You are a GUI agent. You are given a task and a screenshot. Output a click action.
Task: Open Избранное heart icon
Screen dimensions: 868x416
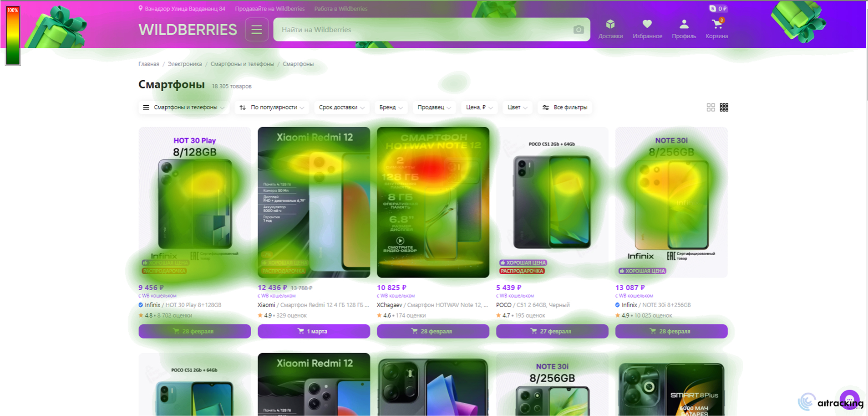647,24
